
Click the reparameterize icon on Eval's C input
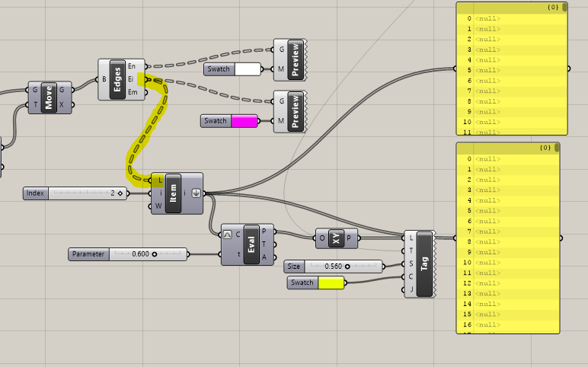click(228, 233)
